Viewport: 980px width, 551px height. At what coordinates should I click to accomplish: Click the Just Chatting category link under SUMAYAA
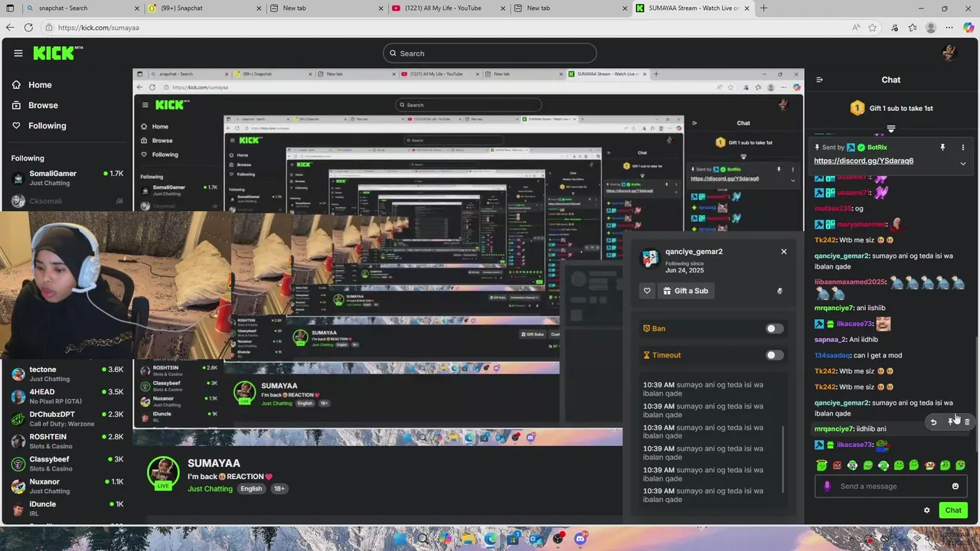pyautogui.click(x=210, y=489)
